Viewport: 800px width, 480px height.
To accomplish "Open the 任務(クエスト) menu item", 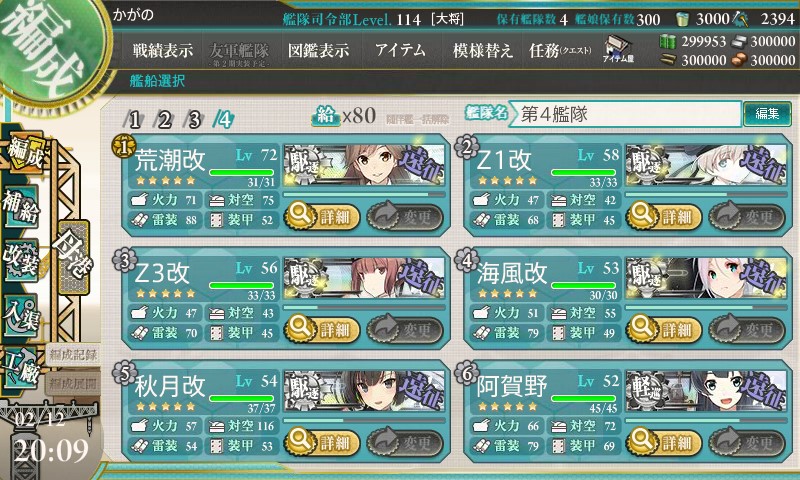I will [560, 50].
